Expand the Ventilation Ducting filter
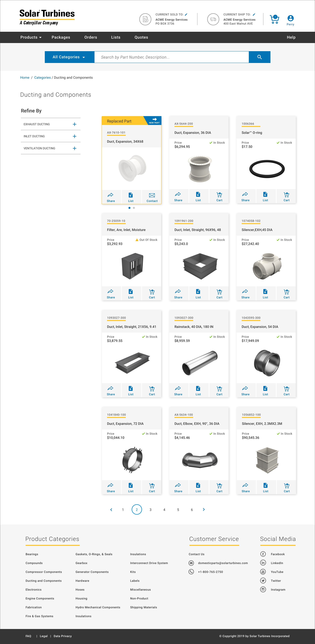The height and width of the screenshot is (644, 315). pyautogui.click(x=74, y=148)
